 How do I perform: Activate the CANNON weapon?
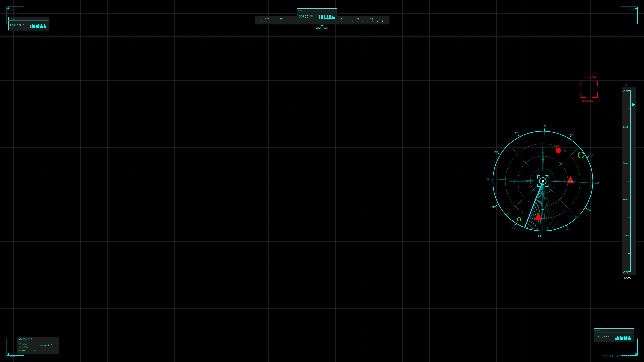click(x=24, y=347)
